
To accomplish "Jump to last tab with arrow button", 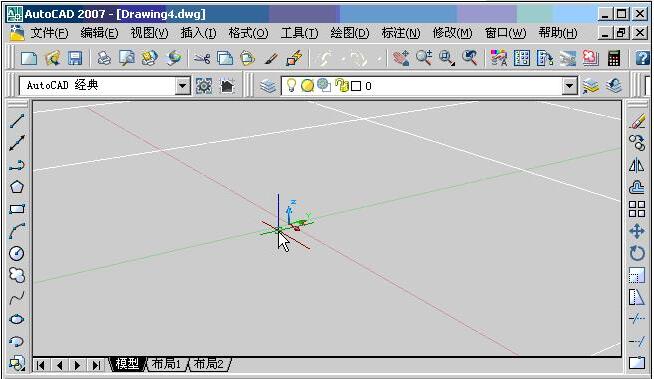I will click(96, 365).
